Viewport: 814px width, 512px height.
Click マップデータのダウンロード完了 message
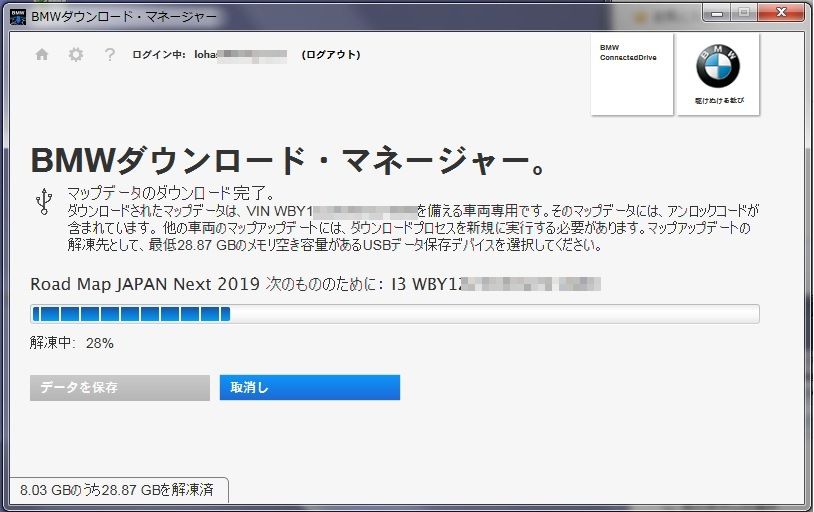tap(170, 193)
